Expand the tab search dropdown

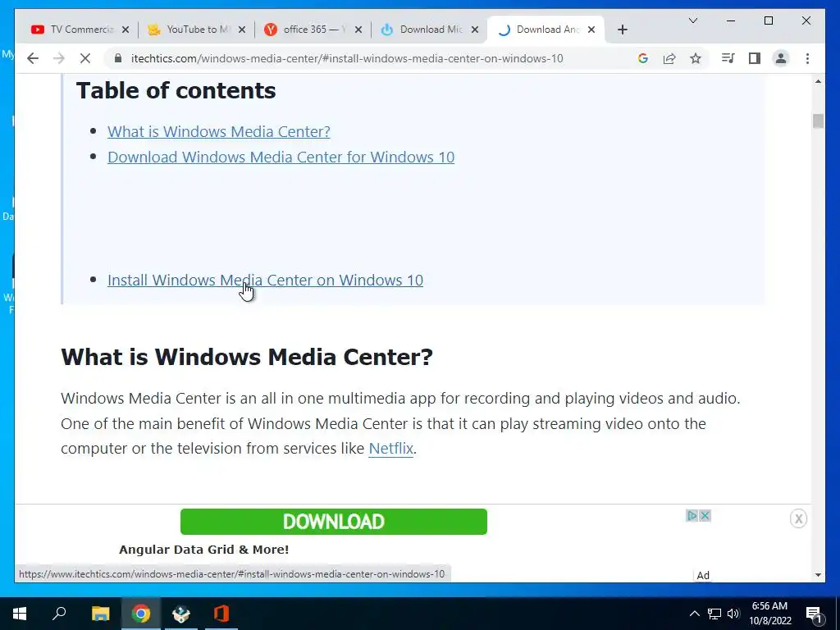coord(692,21)
